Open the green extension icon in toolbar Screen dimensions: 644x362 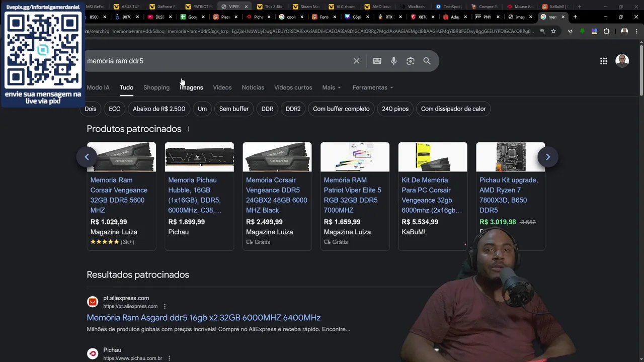point(582,31)
